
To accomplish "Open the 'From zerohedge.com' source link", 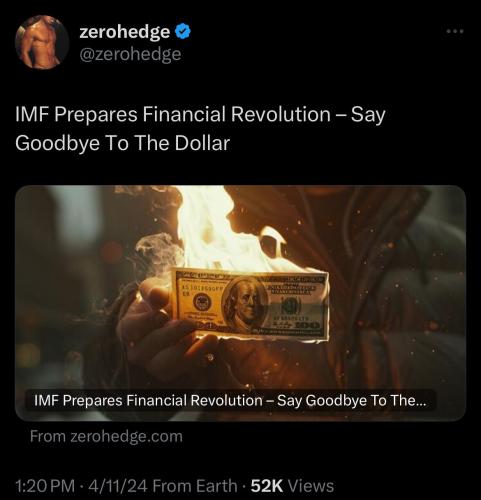I will click(x=106, y=436).
